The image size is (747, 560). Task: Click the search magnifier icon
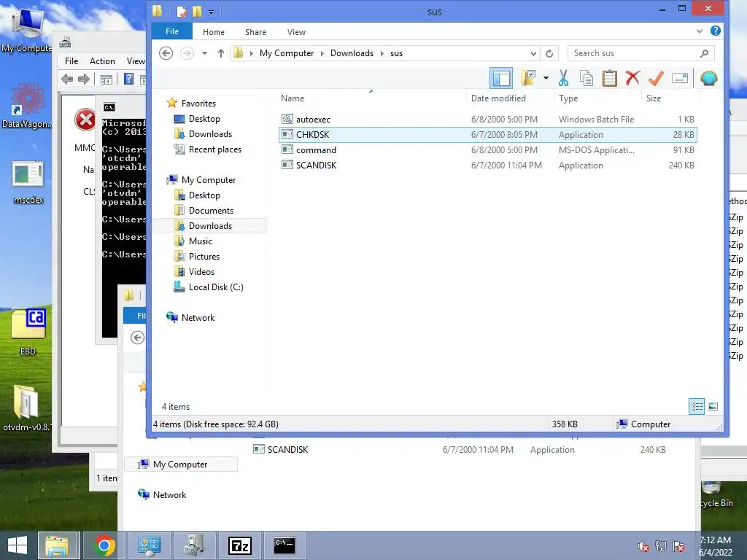pyautogui.click(x=705, y=53)
